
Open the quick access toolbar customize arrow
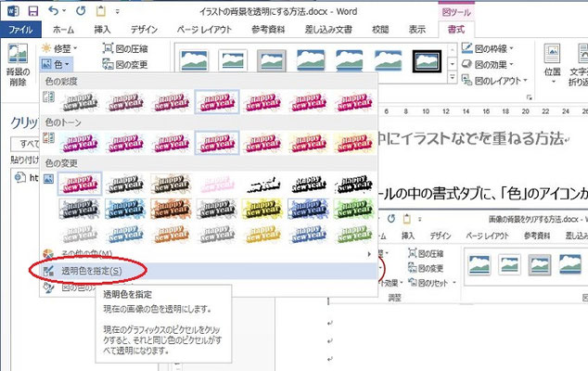(x=118, y=12)
